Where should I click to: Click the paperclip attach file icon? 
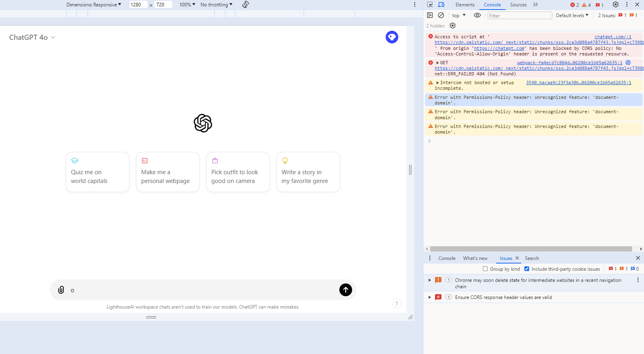(61, 290)
